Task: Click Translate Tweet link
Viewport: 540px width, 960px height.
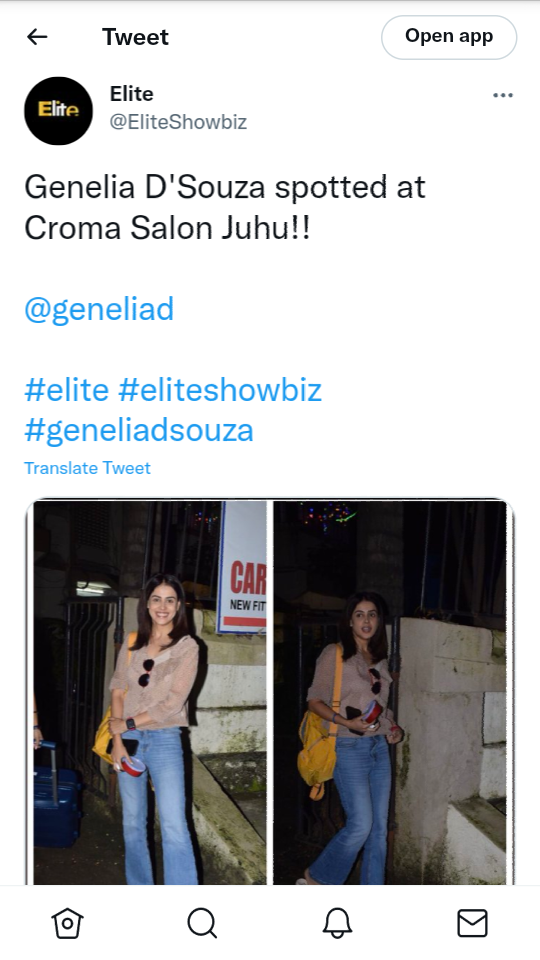Action: pos(87,468)
